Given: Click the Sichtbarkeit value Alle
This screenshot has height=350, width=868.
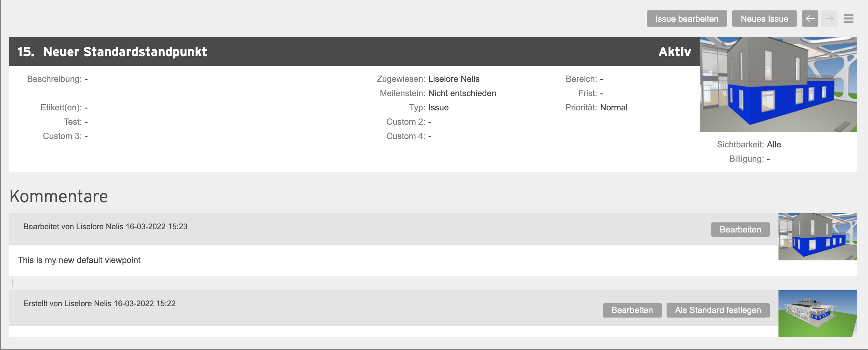Looking at the screenshot, I should pyautogui.click(x=774, y=144).
